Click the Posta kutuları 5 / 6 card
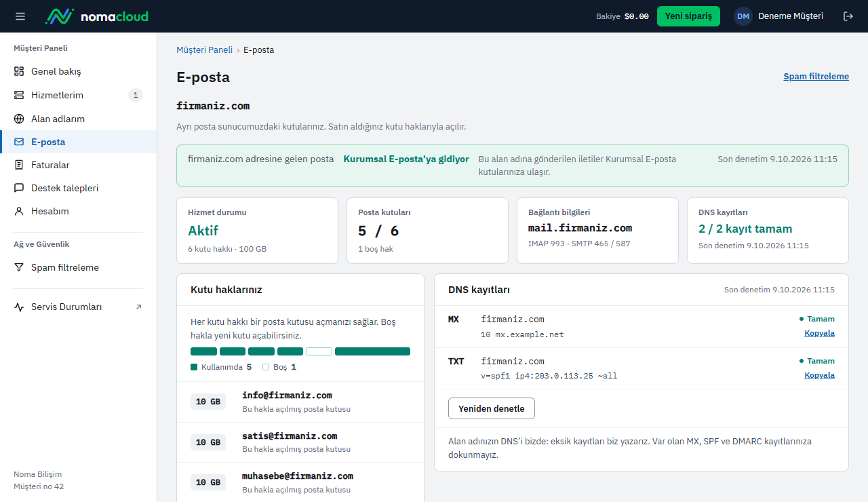The image size is (868, 502). coord(427,231)
